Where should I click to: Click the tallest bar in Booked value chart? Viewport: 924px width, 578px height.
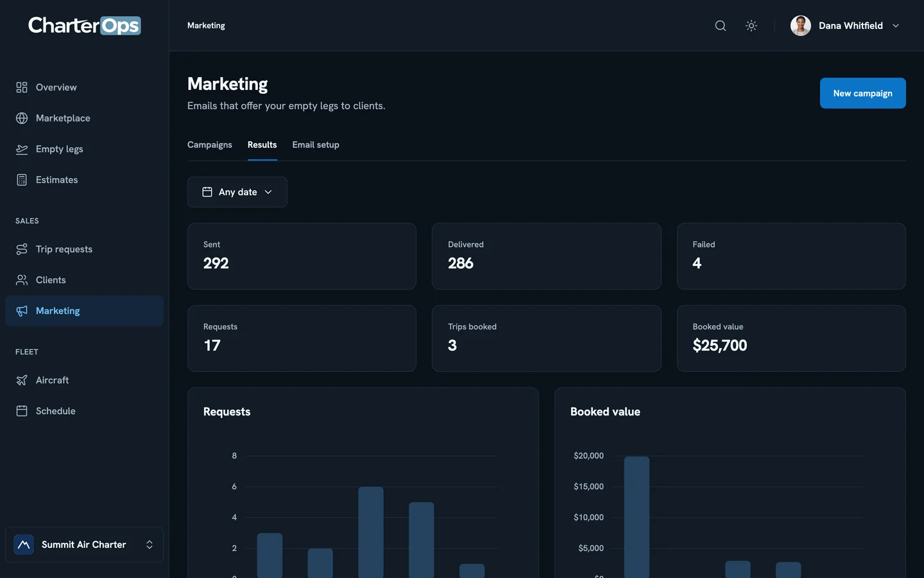tap(637, 517)
